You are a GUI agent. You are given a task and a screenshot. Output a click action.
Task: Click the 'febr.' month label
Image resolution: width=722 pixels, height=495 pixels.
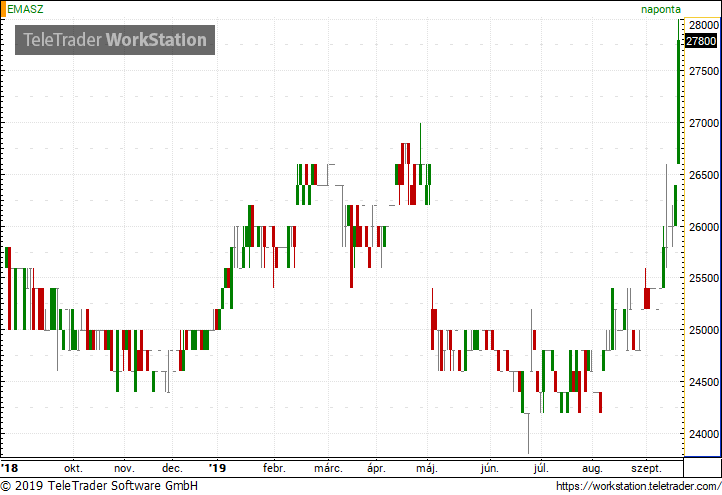point(274,469)
